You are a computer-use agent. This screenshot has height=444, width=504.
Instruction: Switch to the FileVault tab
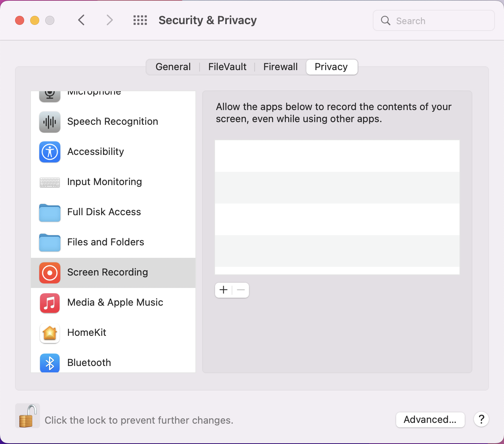(x=227, y=67)
